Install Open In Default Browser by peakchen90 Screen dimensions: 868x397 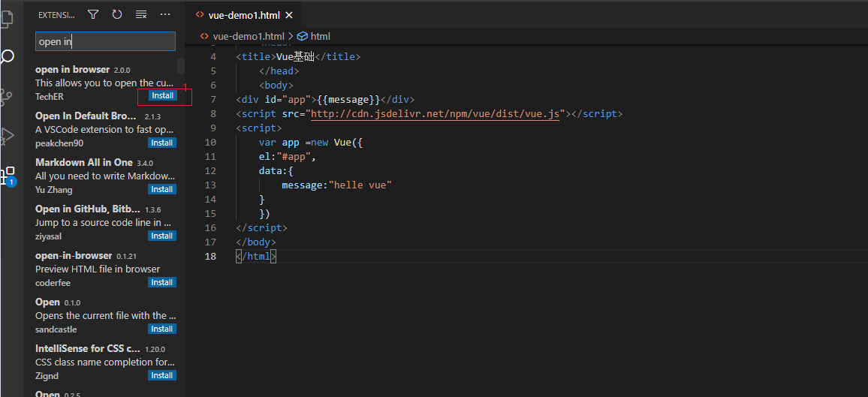click(162, 143)
